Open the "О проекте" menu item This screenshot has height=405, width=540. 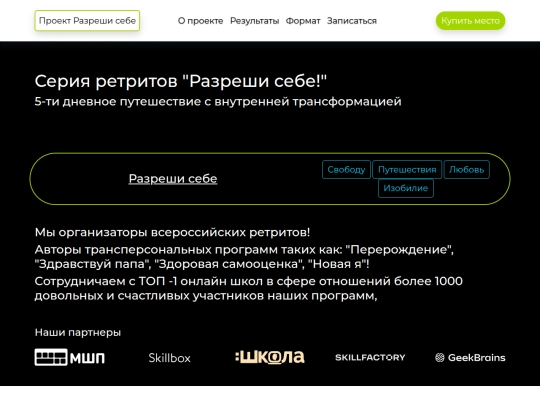(200, 21)
